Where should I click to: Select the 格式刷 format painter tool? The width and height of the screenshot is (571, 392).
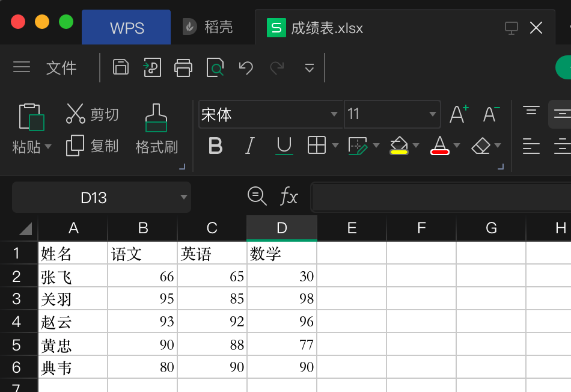pyautogui.click(x=155, y=129)
